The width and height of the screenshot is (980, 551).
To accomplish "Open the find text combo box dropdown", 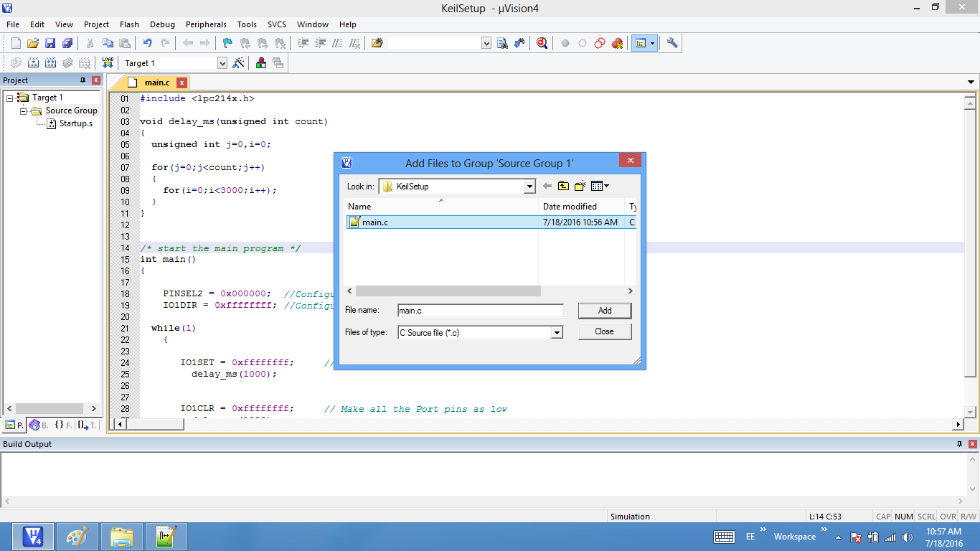I will (x=486, y=43).
